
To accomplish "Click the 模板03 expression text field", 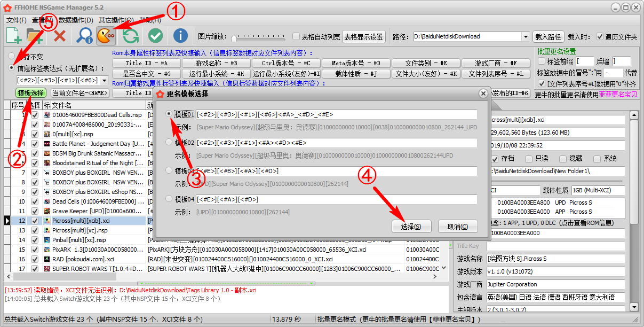I will click(x=336, y=171).
